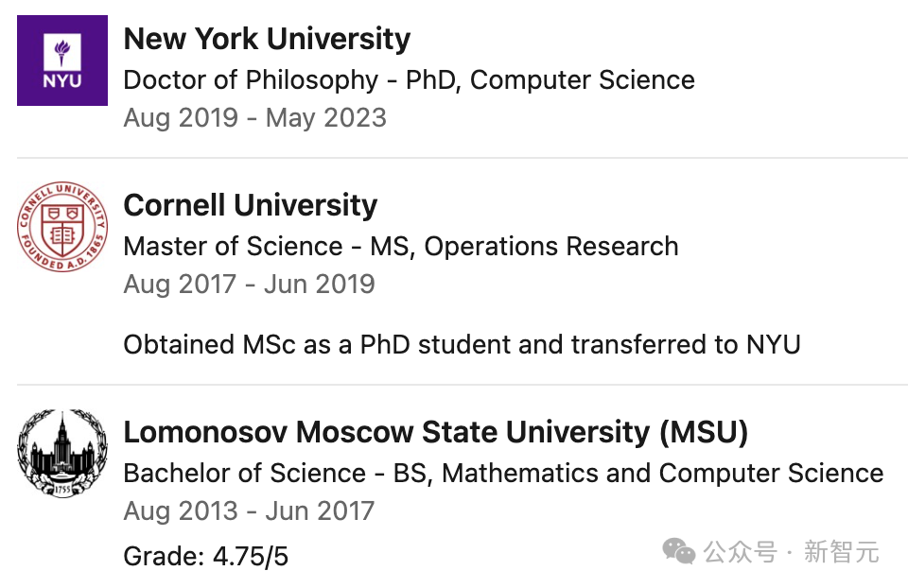Viewport: 908px width, 588px height.
Task: Open Lomonosov Moscow State University (MSU) page
Action: (436, 432)
